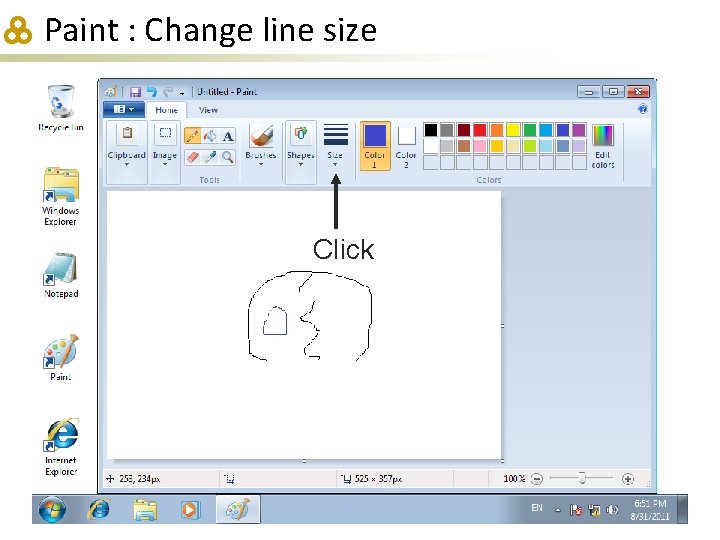The image size is (720, 540).
Task: Click the Brushes icon
Action: click(261, 135)
